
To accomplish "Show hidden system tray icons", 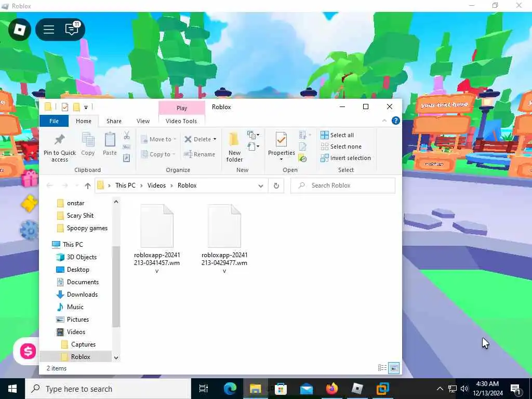I will click(440, 389).
